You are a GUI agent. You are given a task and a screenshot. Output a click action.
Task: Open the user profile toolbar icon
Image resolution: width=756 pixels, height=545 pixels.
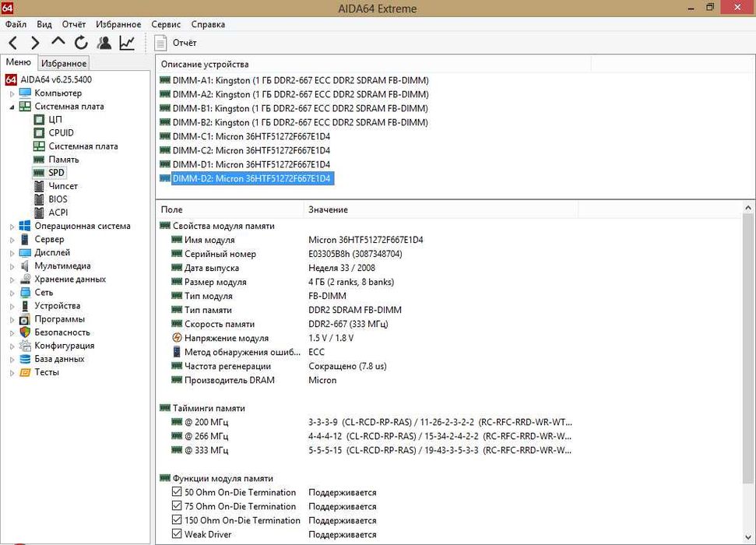pyautogui.click(x=104, y=43)
